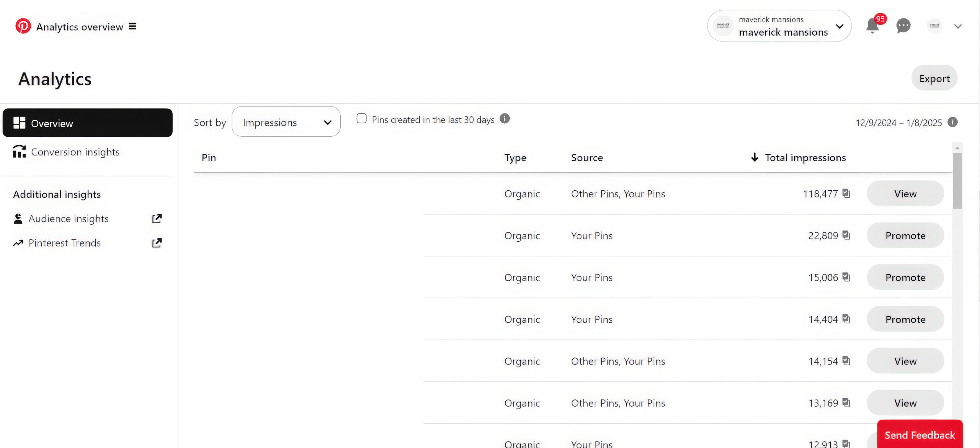The width and height of the screenshot is (980, 448).
Task: Go to Conversion insights
Action: pos(75,152)
